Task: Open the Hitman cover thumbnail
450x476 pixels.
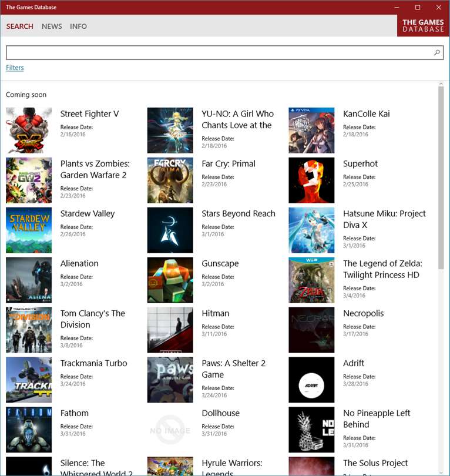Action: pos(170,330)
